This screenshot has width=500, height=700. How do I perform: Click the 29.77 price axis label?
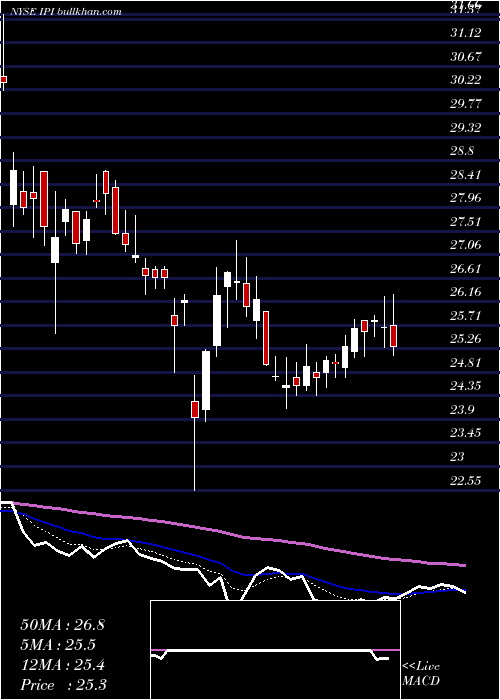[x=466, y=104]
